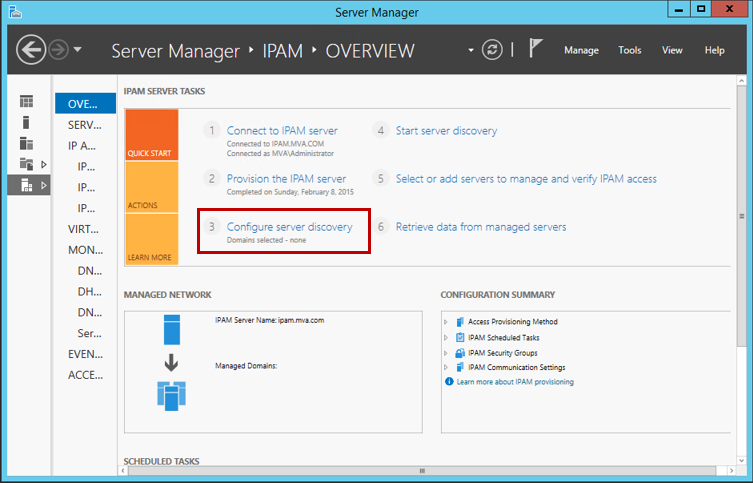Click Retrieve data from managed servers link
753x483 pixels.
(481, 227)
